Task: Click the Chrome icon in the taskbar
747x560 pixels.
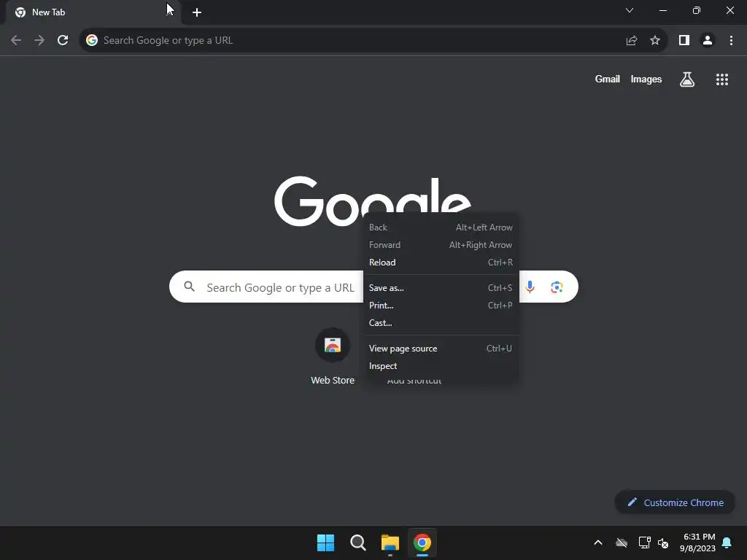Action: coord(422,542)
